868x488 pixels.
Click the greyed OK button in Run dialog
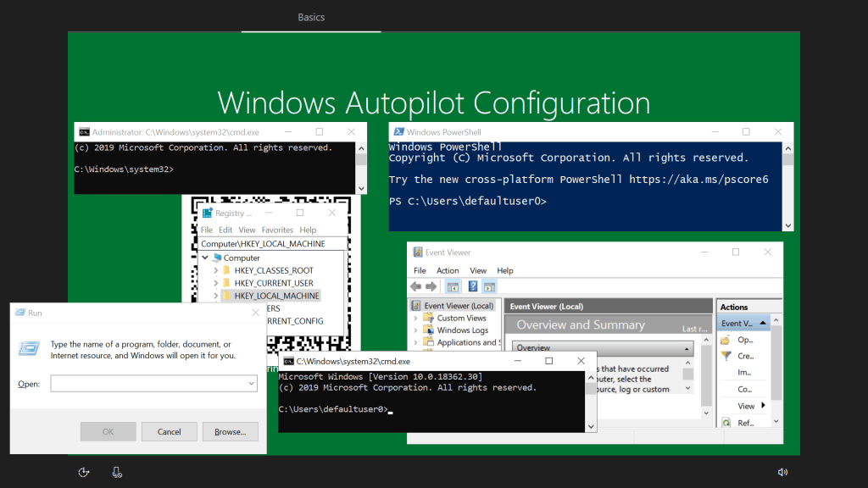tap(108, 431)
